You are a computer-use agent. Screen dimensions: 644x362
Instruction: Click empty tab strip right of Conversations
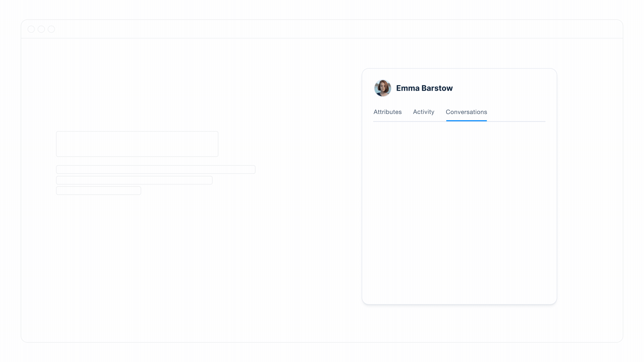pos(517,112)
